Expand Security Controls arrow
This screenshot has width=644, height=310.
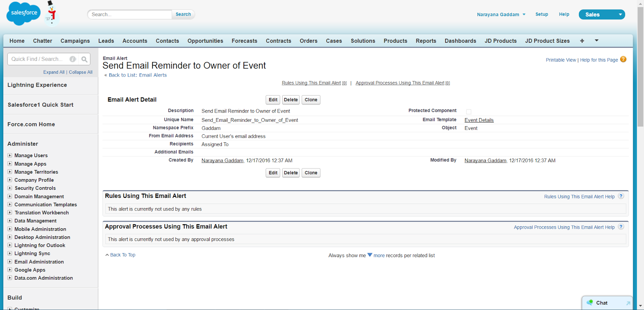pyautogui.click(x=10, y=188)
